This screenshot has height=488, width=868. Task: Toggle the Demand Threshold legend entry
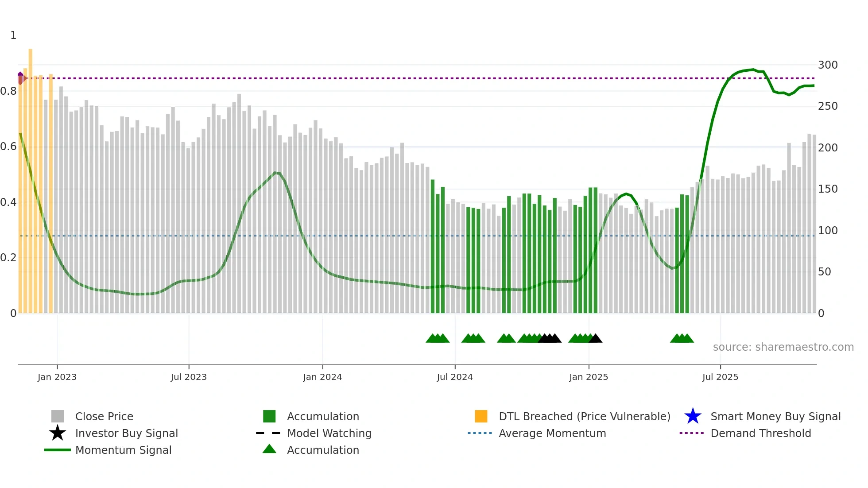point(760,433)
